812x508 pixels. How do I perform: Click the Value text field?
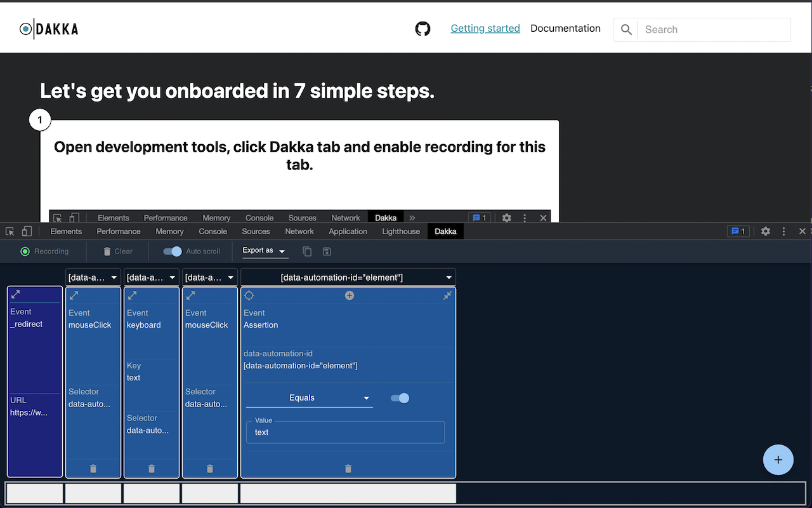coord(346,432)
